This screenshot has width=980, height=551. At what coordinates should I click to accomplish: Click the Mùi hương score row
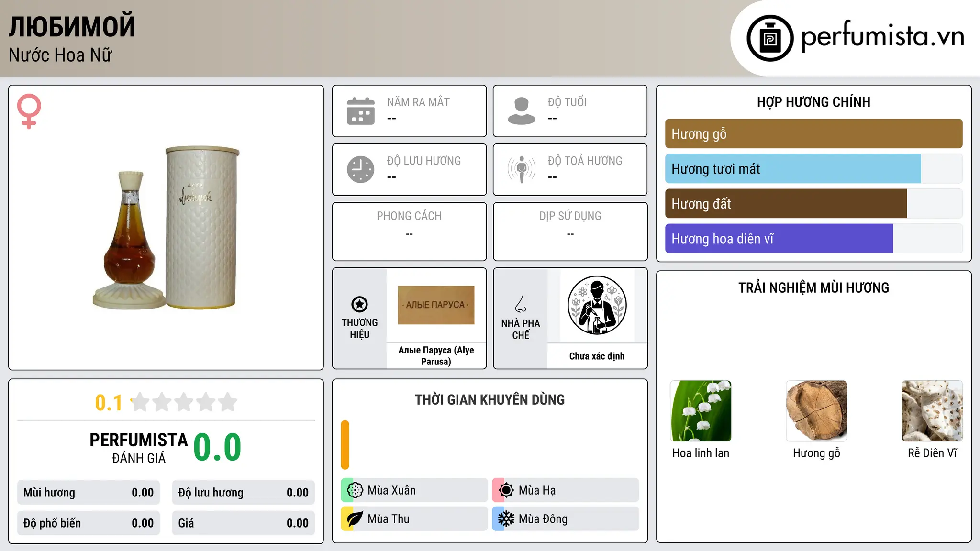point(89,493)
